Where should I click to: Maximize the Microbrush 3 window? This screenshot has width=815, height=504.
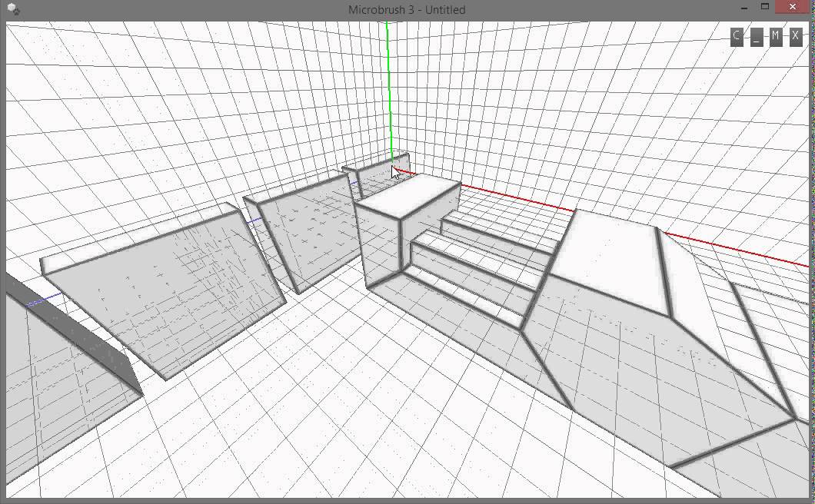(x=764, y=7)
